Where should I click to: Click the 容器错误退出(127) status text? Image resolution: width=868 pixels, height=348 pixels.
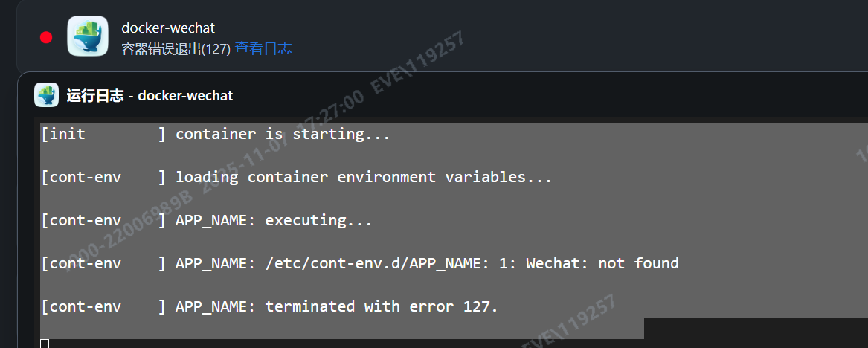[x=176, y=49]
